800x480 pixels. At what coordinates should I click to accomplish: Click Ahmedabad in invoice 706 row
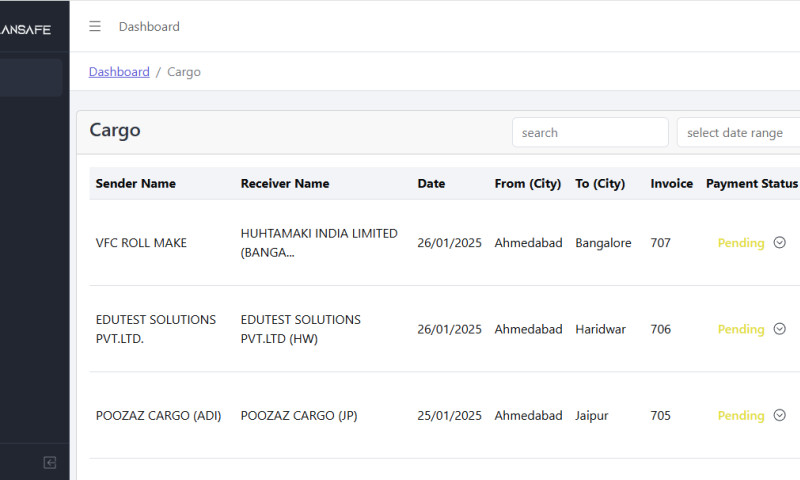528,329
